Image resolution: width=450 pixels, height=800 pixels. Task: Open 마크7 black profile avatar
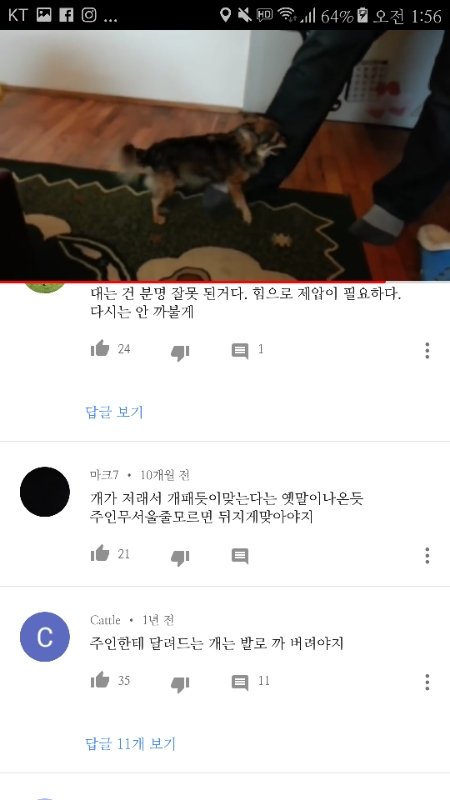[x=45, y=492]
